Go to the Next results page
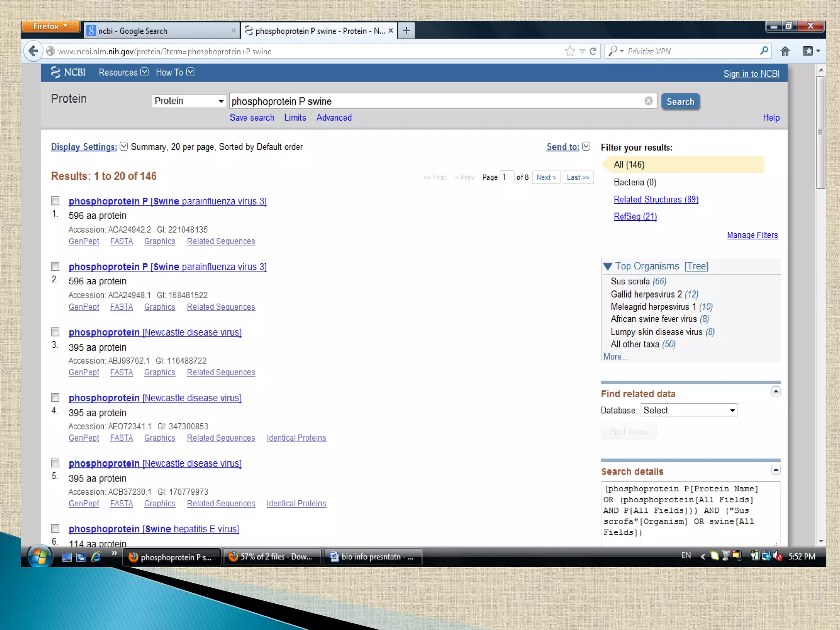Screen dimensions: 840x630 pos(546,178)
